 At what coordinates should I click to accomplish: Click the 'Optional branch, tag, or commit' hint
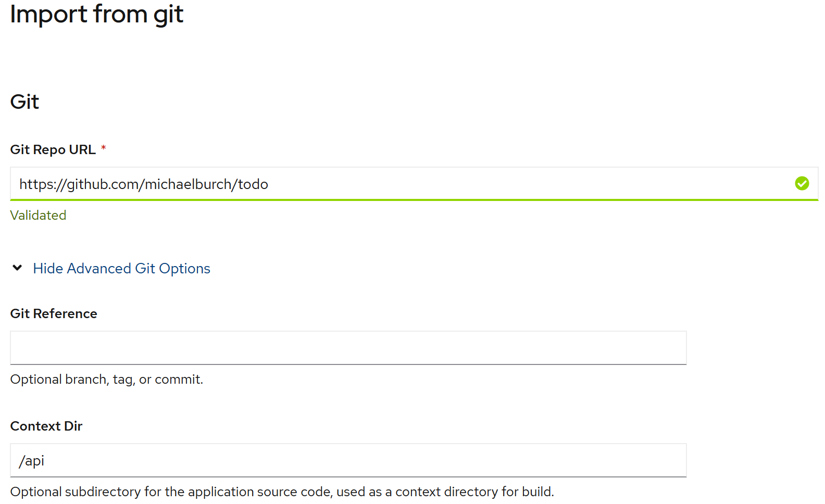pyautogui.click(x=107, y=380)
